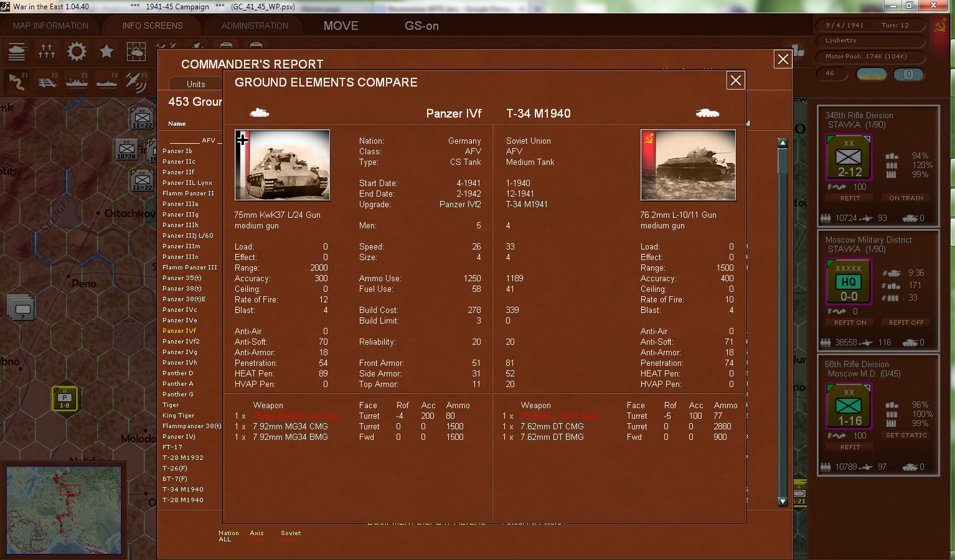Open the weather grid icon

point(136,52)
